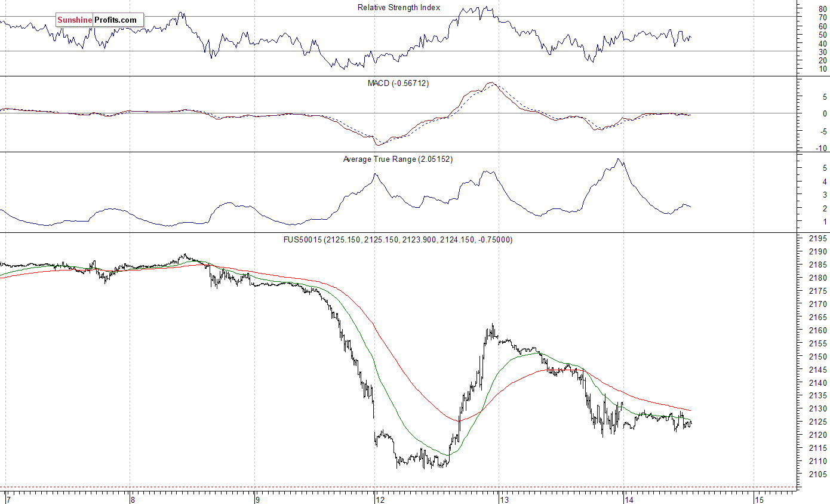Click Average True Range axis value 3

[x=825, y=195]
